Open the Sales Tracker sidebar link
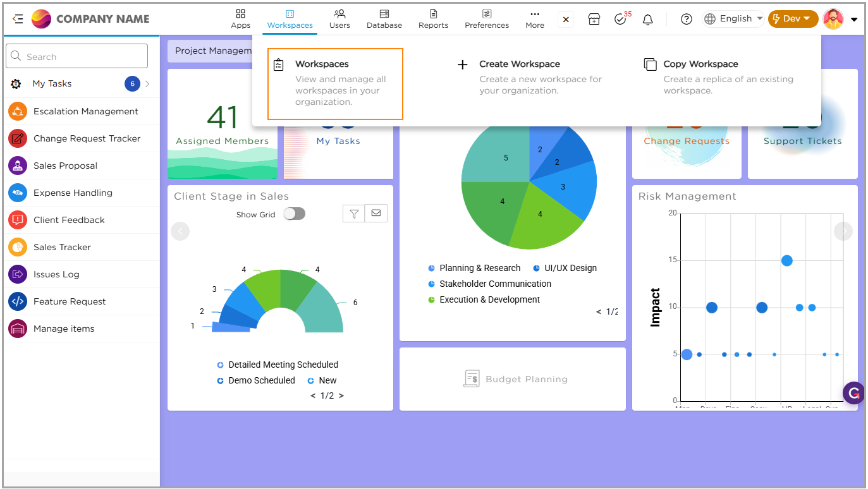The height and width of the screenshot is (489, 868). coord(62,247)
